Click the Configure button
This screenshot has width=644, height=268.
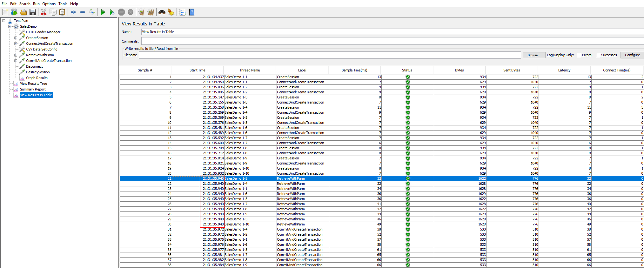point(632,55)
